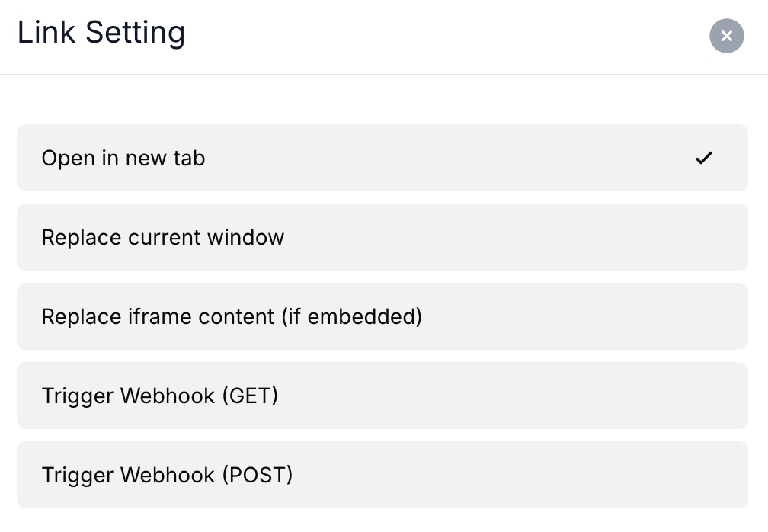Switch link behavior to webhook GET trigger
The image size is (768, 532).
pyautogui.click(x=382, y=396)
